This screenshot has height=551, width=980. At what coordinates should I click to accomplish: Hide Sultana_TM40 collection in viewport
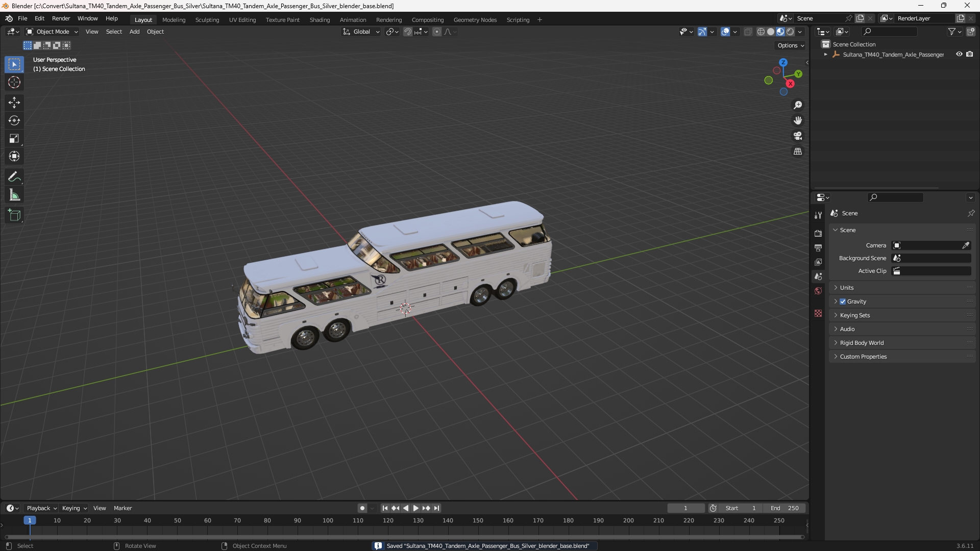[959, 54]
